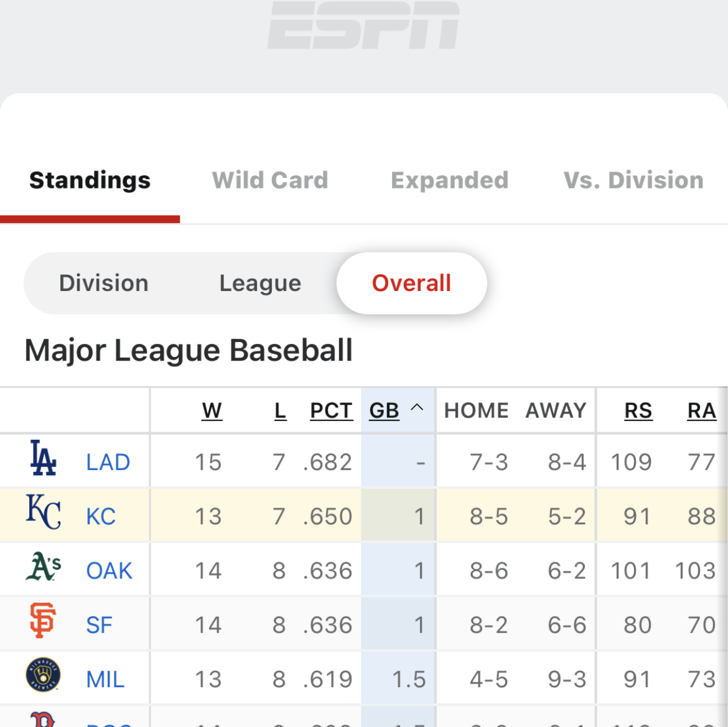This screenshot has height=727, width=728.
Task: Open the Vs. Division tab
Action: coord(634,180)
